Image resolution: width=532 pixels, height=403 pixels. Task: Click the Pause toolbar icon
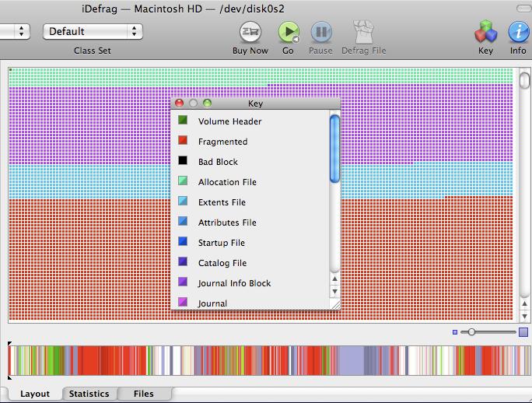pos(321,32)
